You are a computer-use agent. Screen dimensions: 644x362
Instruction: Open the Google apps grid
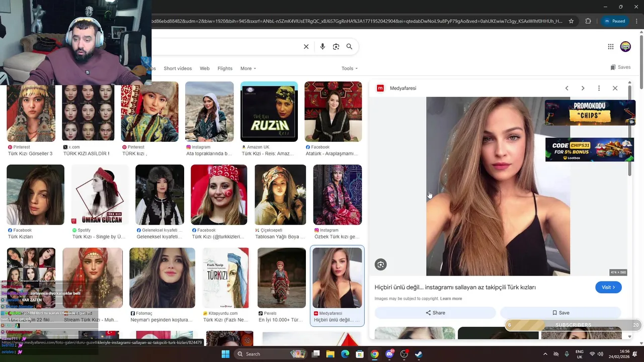610,47
